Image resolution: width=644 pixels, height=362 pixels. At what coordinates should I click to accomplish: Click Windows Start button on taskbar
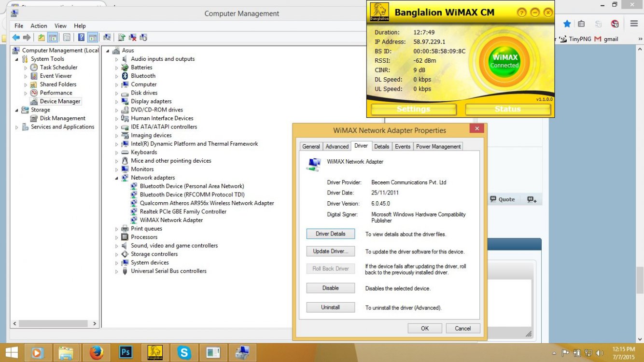click(x=11, y=353)
